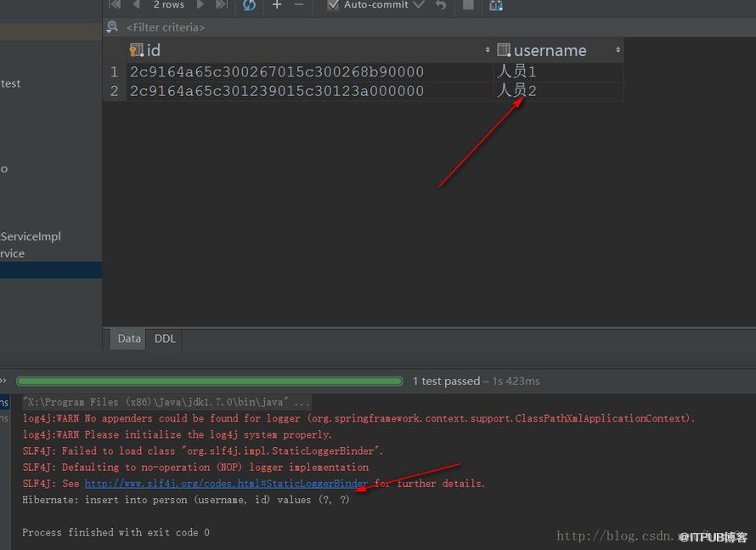Viewport: 756px width, 550px height.
Task: Select the username cell 人员2
Action: 558,91
